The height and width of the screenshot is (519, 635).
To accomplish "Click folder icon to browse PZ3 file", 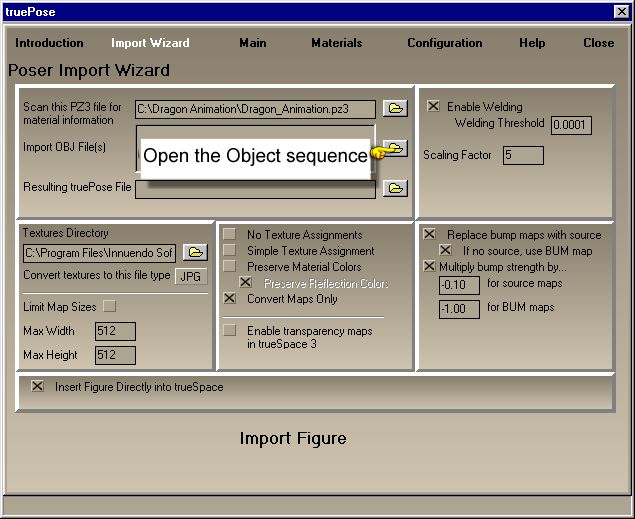I will click(395, 108).
